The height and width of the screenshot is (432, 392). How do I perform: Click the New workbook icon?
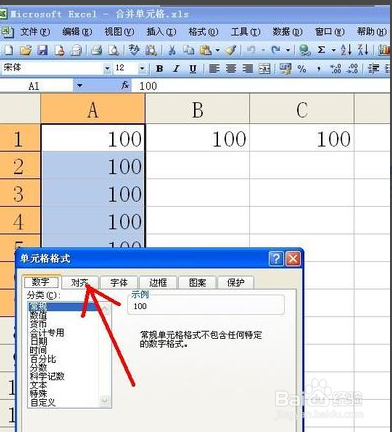8,50
